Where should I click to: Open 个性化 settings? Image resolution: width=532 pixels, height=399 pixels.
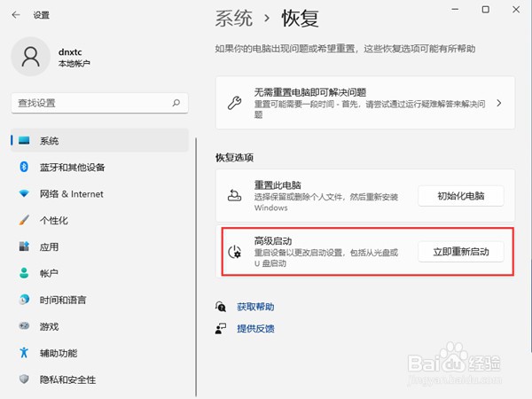(x=99, y=220)
